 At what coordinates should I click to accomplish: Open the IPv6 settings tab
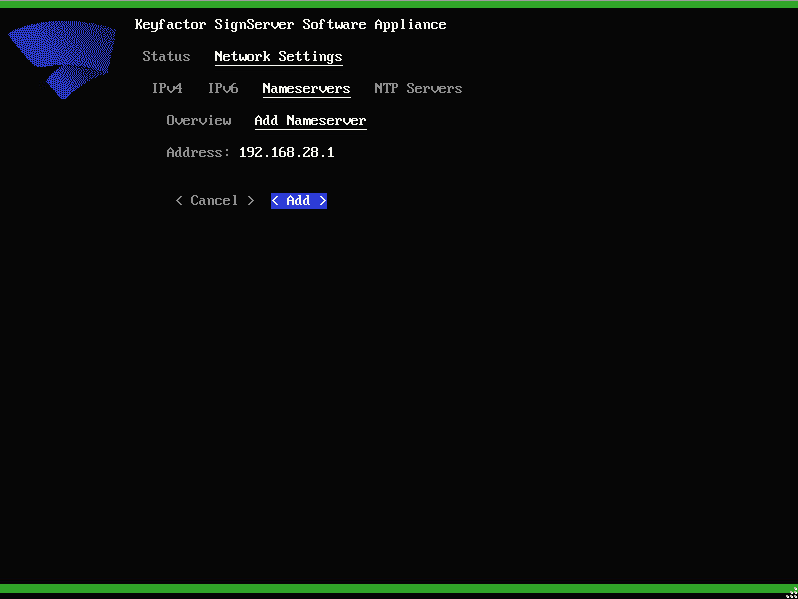(223, 89)
